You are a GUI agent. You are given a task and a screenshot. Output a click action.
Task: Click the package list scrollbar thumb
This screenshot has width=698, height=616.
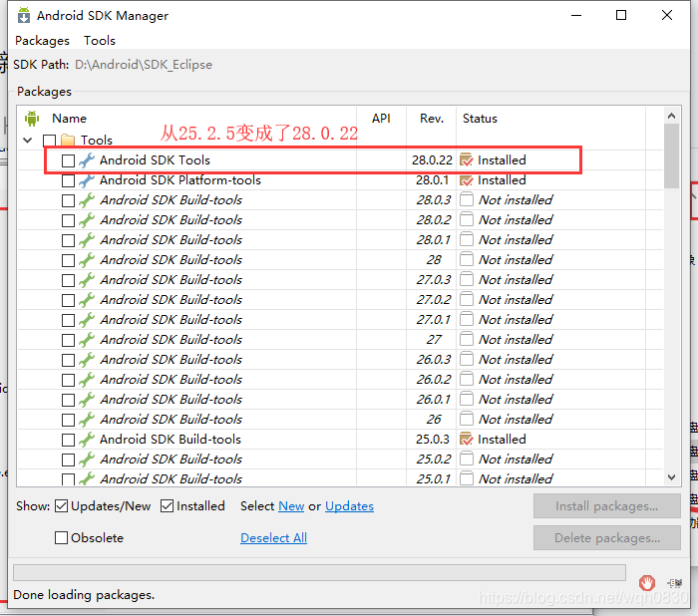point(671,155)
